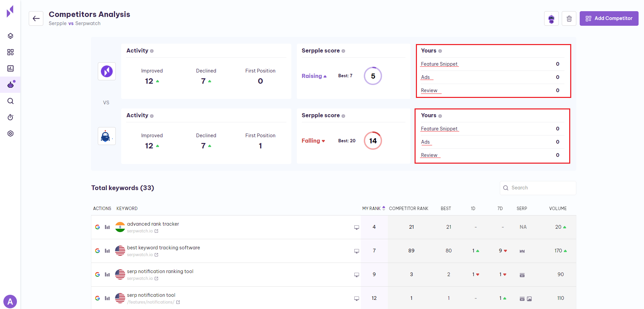The image size is (644, 309).
Task: Click the VOLUME column header
Action: click(558, 208)
